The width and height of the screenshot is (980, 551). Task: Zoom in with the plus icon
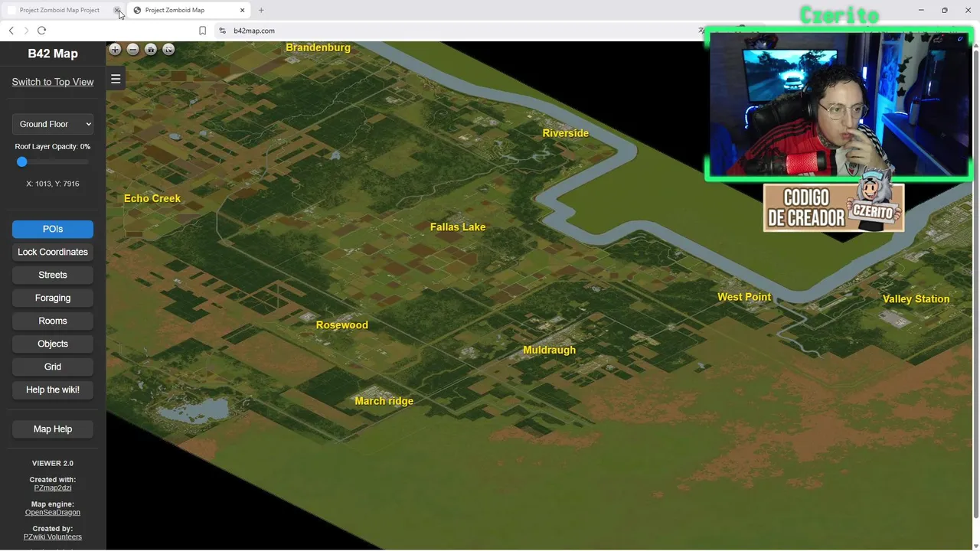(115, 50)
